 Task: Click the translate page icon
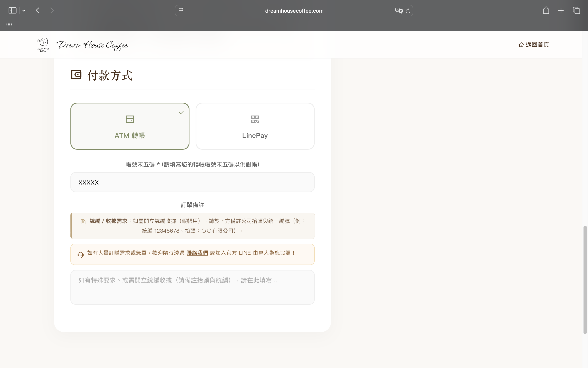399,11
